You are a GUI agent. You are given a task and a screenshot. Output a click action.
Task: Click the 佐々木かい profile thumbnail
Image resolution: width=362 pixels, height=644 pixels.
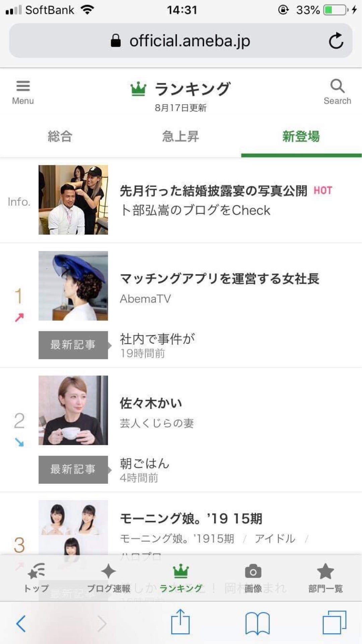[x=73, y=410]
